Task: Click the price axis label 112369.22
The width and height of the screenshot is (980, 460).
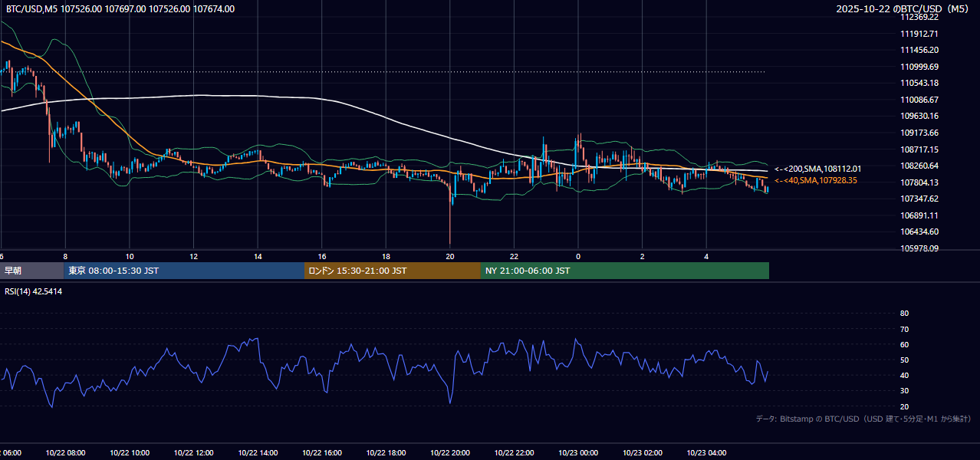Action: (x=919, y=17)
